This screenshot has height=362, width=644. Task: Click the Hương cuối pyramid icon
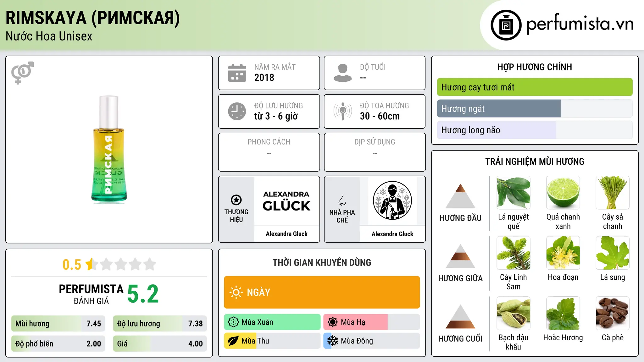[460, 316]
